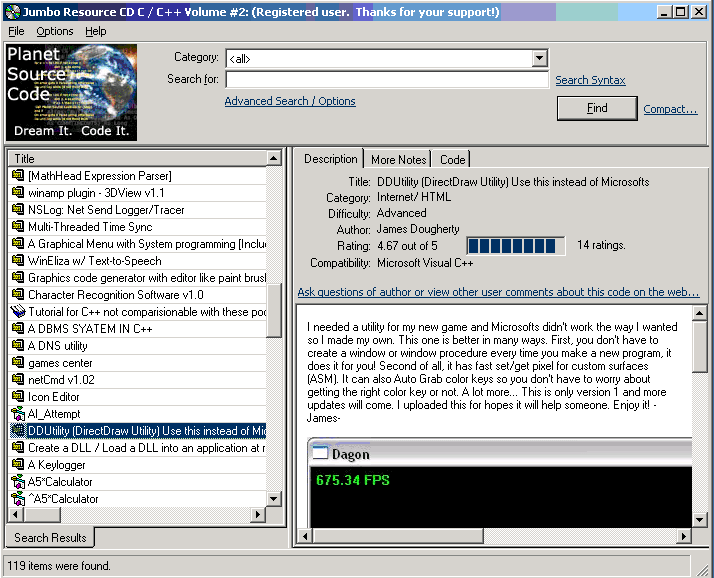Click icon of selected DDUtility entry
This screenshot has width=714, height=578.
pos(18,430)
